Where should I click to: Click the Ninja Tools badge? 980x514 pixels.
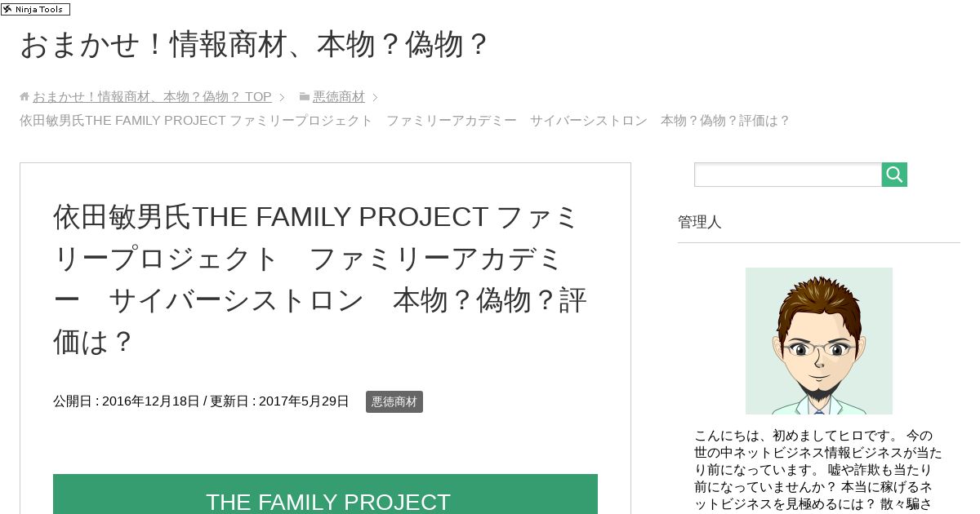[35, 9]
